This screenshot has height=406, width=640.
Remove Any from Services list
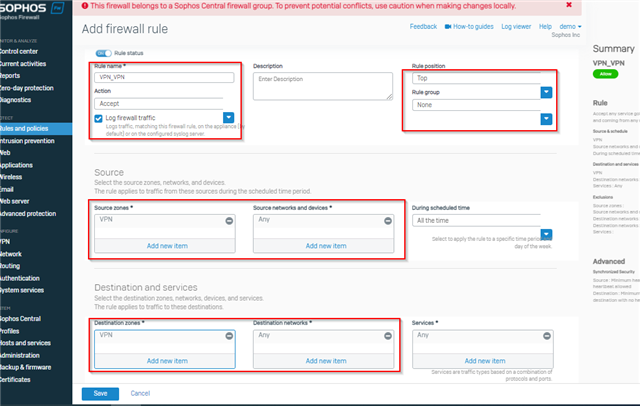point(547,336)
